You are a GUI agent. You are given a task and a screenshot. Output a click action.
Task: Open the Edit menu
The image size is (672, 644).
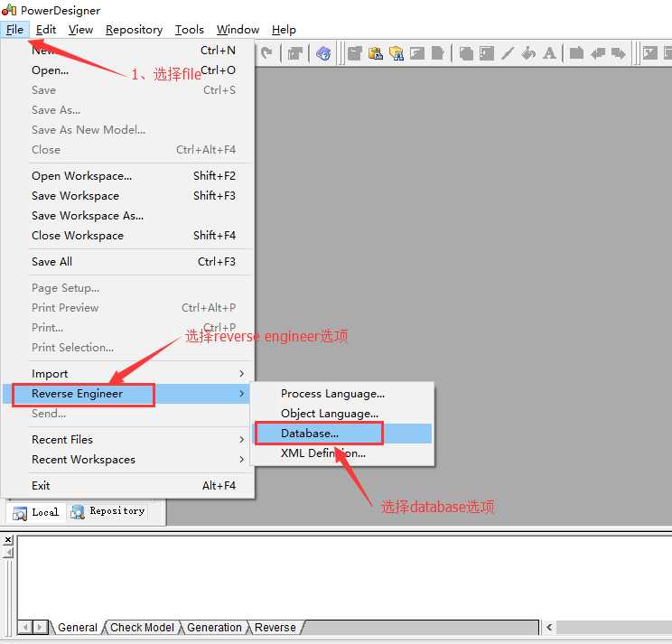click(x=46, y=30)
